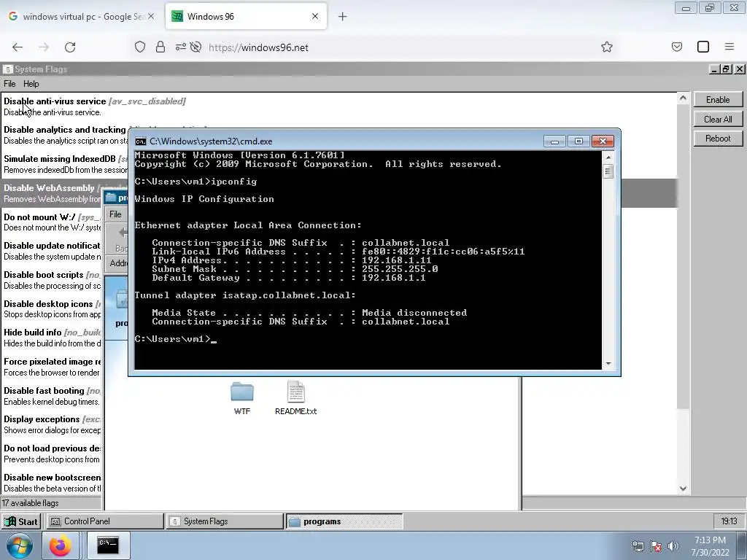Close the cmd.exe window
Viewport: 747px width, 560px height.
coord(603,141)
